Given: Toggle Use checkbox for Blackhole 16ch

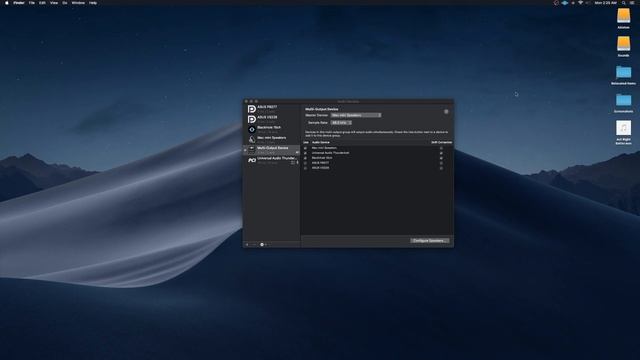Looking at the screenshot, I should click(x=305, y=158).
